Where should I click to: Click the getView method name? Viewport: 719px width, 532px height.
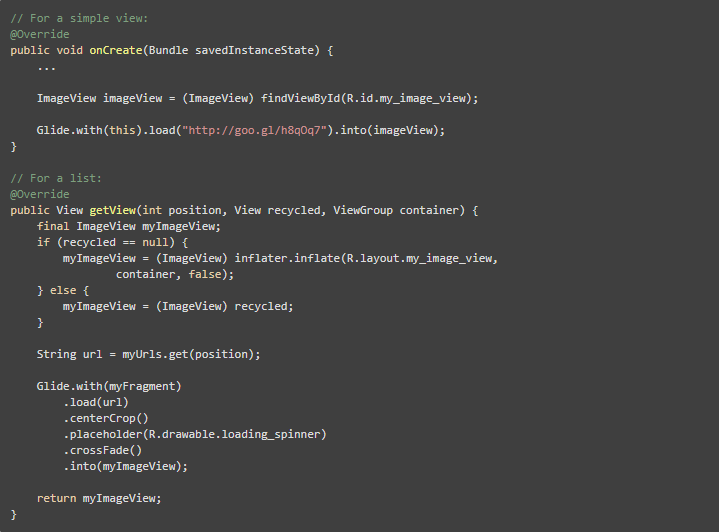tap(113, 211)
